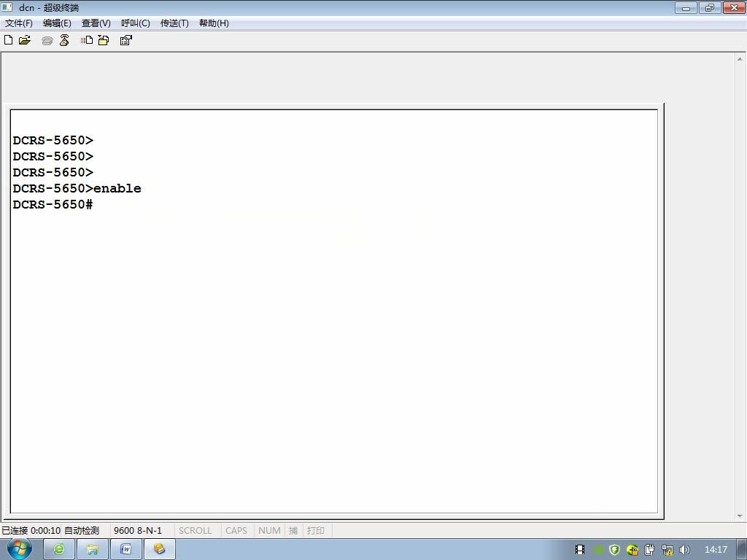The height and width of the screenshot is (560, 747).
Task: Click the New connection toolbar icon
Action: tap(8, 40)
